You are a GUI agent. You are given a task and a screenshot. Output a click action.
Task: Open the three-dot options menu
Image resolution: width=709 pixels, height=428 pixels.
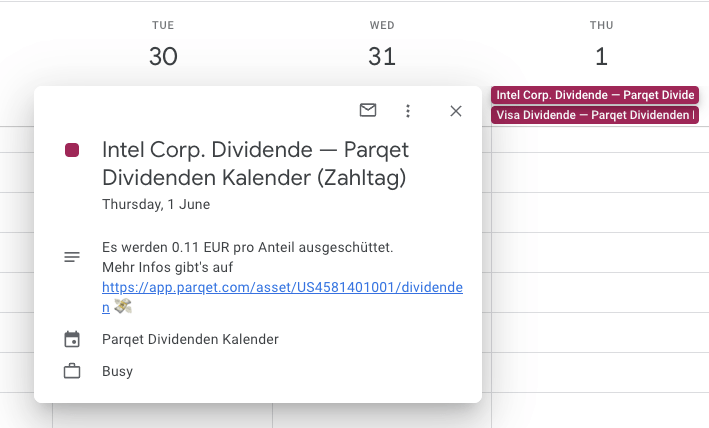[x=407, y=111]
